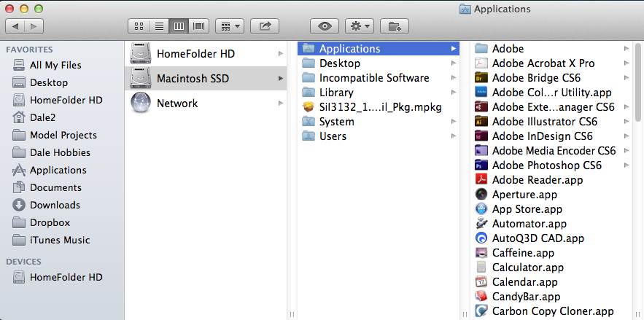Select Aperture.app

(x=552, y=195)
